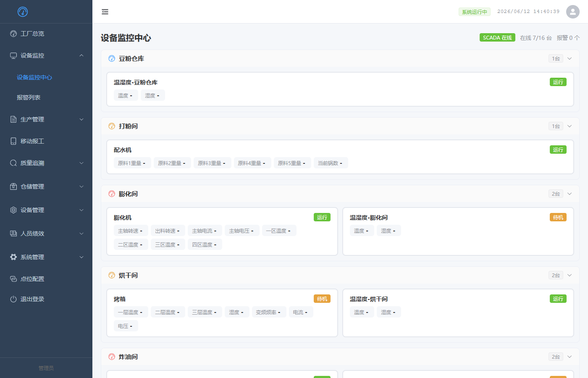
Task: Expand the 设备管理 submenu arrow
Action: 81,210
